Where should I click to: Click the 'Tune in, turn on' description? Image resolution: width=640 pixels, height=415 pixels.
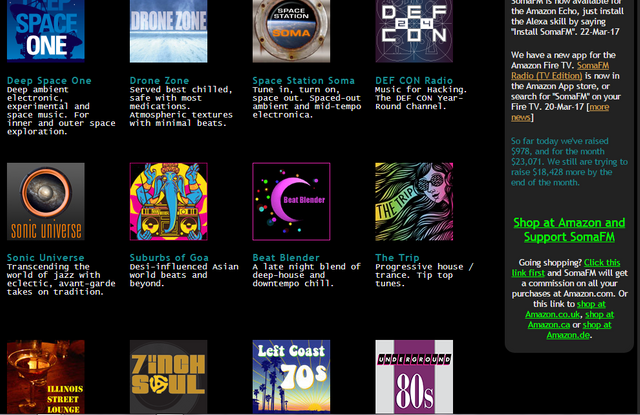[307, 102]
